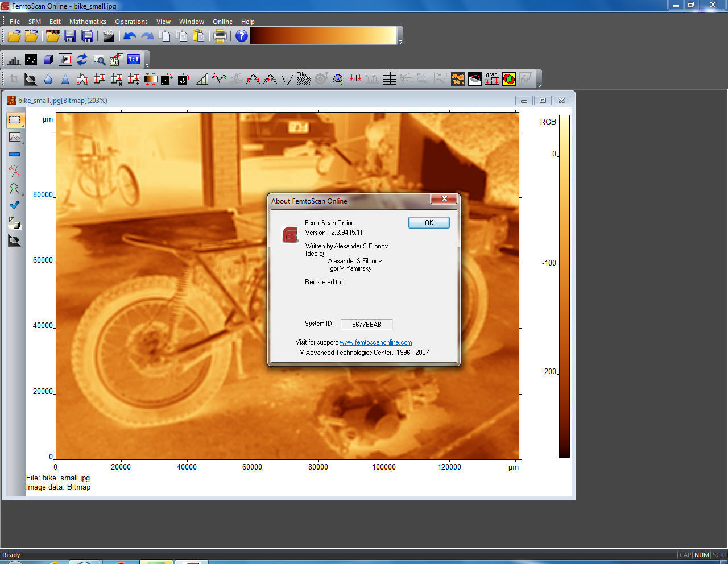This screenshot has width=728, height=564.
Task: Click the black mask icon at sidebar bottom
Action: point(15,240)
